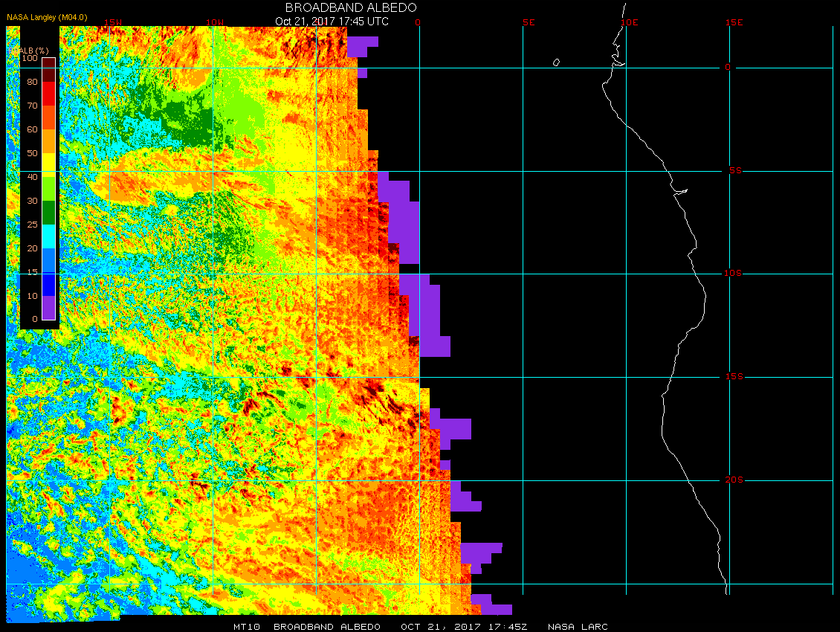Click the legend value 20
This screenshot has width=840, height=632.
(x=33, y=248)
